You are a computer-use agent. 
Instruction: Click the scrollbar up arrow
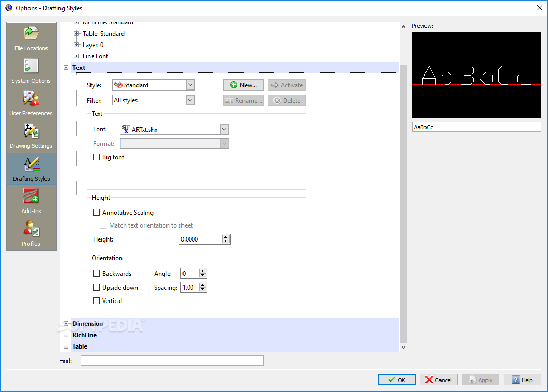point(403,26)
